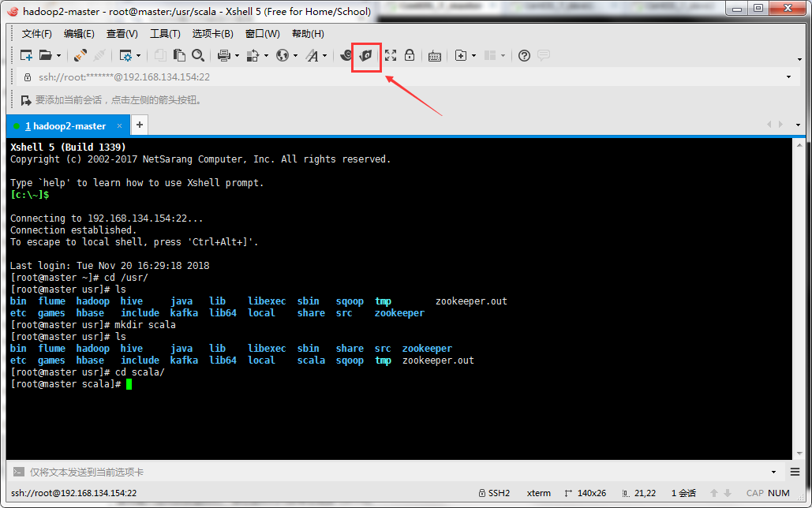This screenshot has width=812, height=508.
Task: Click the compose bar terminal icon
Action: pyautogui.click(x=19, y=472)
